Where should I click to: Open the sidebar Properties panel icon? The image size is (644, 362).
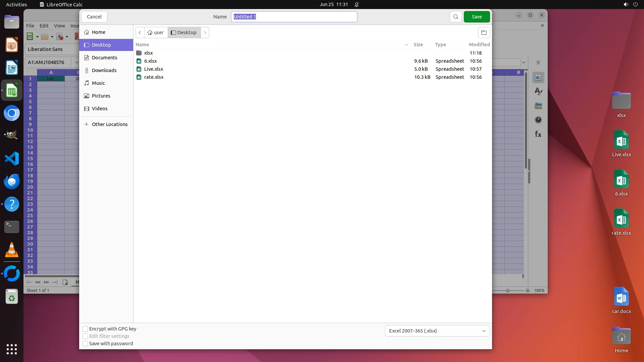click(x=538, y=77)
